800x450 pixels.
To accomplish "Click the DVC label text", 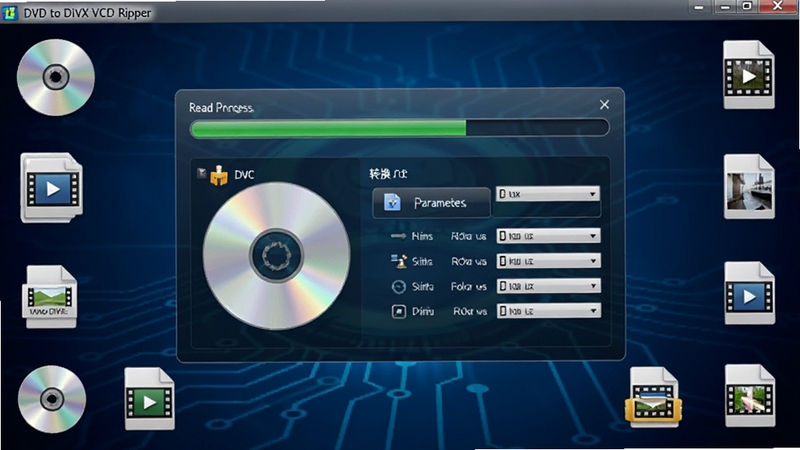I will (244, 175).
